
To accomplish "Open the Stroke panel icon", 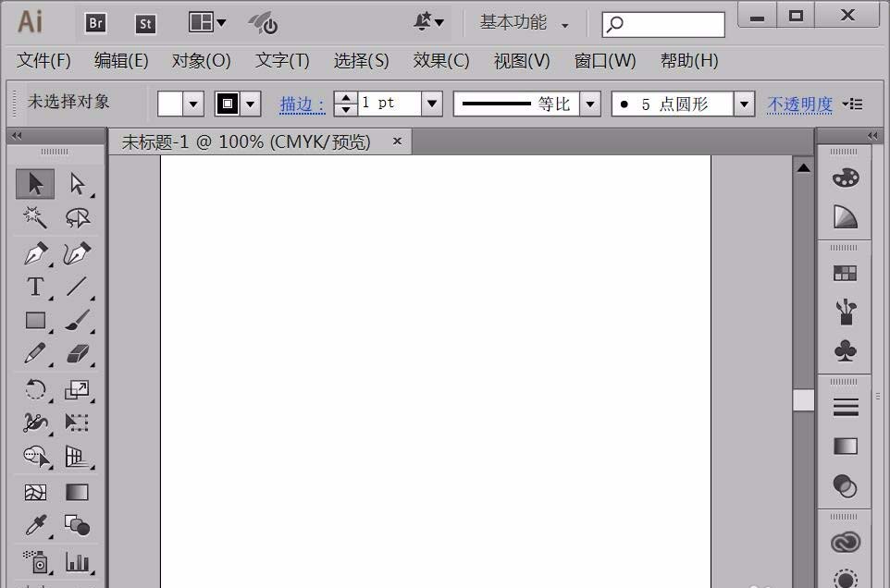I will 846,407.
